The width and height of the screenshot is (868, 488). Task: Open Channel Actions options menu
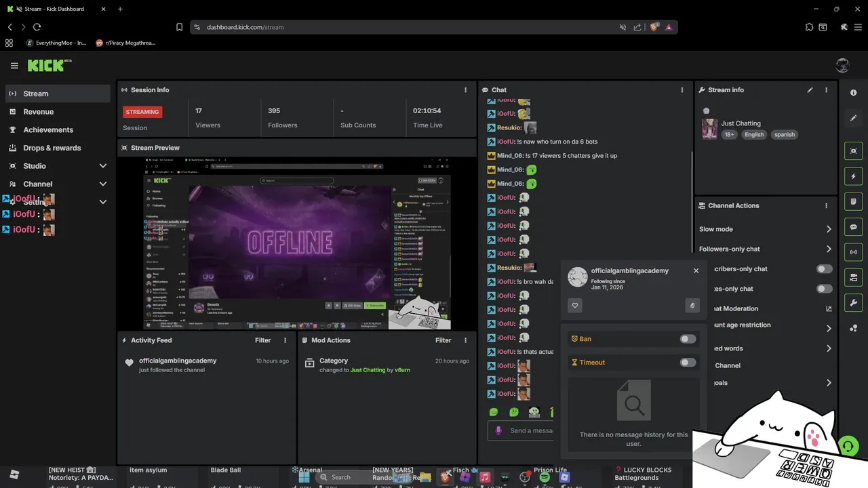click(826, 206)
